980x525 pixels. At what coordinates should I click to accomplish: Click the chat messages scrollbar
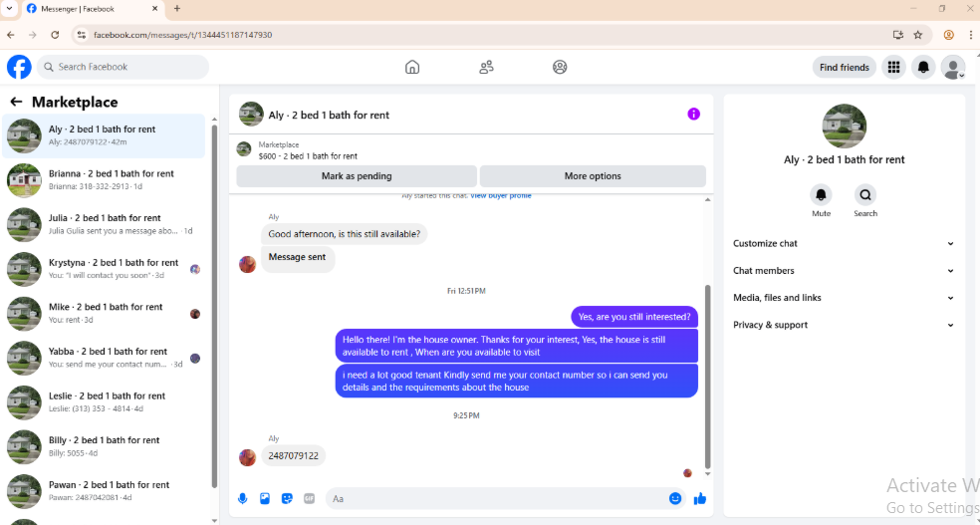(x=707, y=377)
